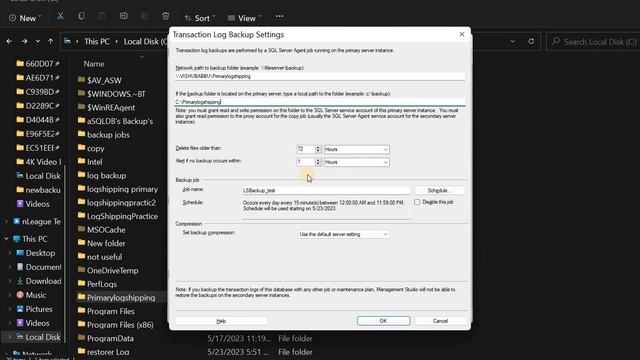This screenshot has height=360, width=640.
Task: Open the pinned 660D07 quick access folder
Action: click(x=38, y=64)
